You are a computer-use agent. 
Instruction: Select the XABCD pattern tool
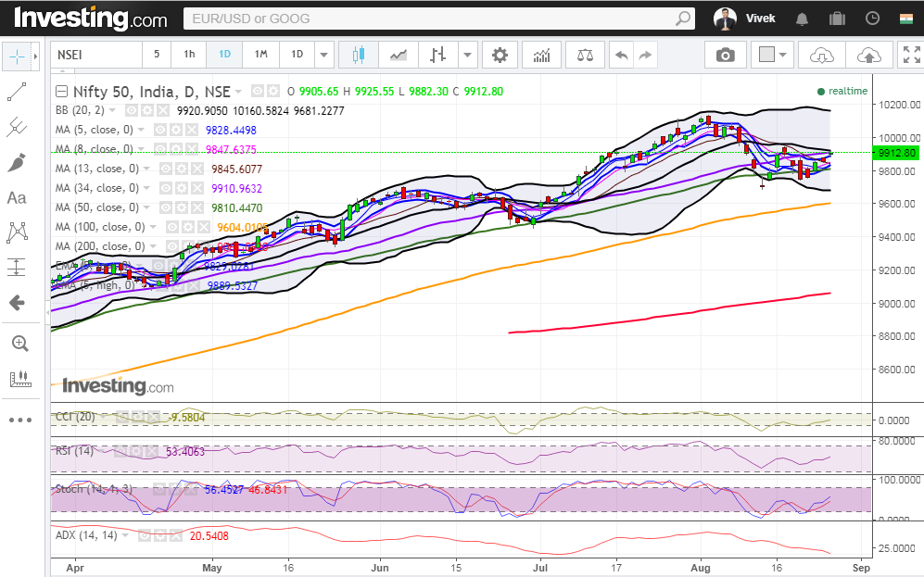tap(17, 232)
